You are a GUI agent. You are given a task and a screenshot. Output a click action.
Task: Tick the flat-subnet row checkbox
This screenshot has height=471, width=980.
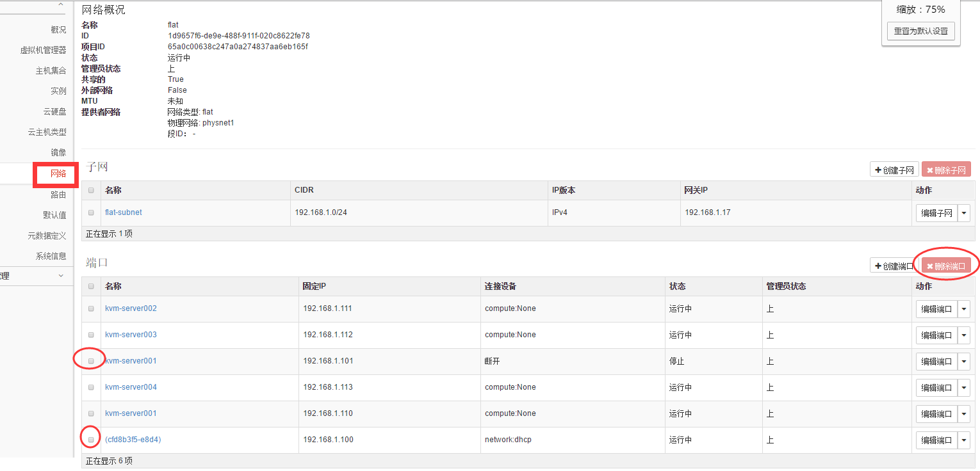[91, 212]
